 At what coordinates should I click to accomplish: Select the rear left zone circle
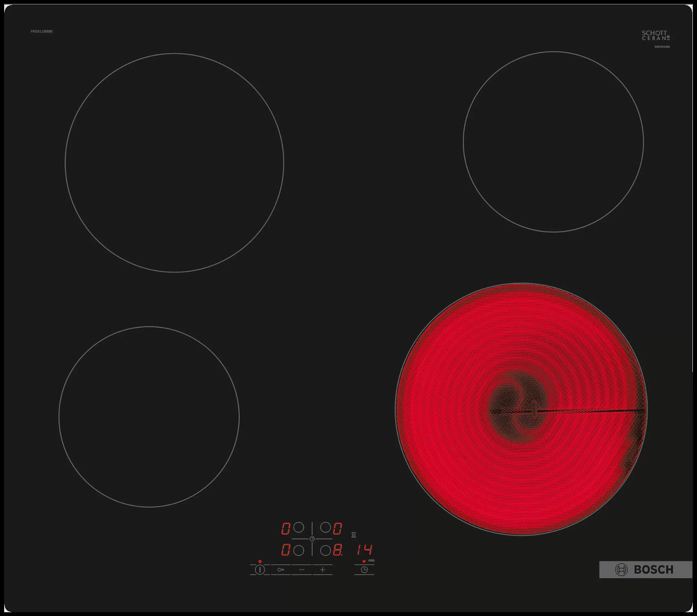point(299,528)
